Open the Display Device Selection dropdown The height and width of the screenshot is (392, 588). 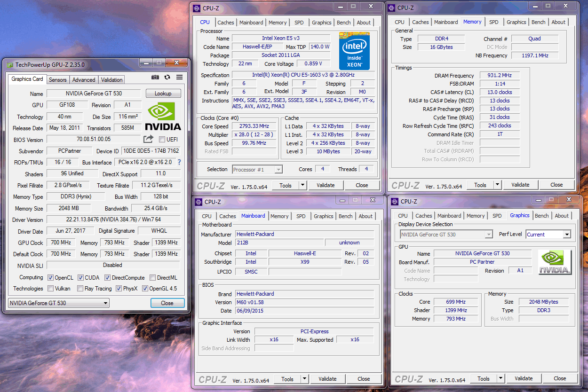pos(446,235)
